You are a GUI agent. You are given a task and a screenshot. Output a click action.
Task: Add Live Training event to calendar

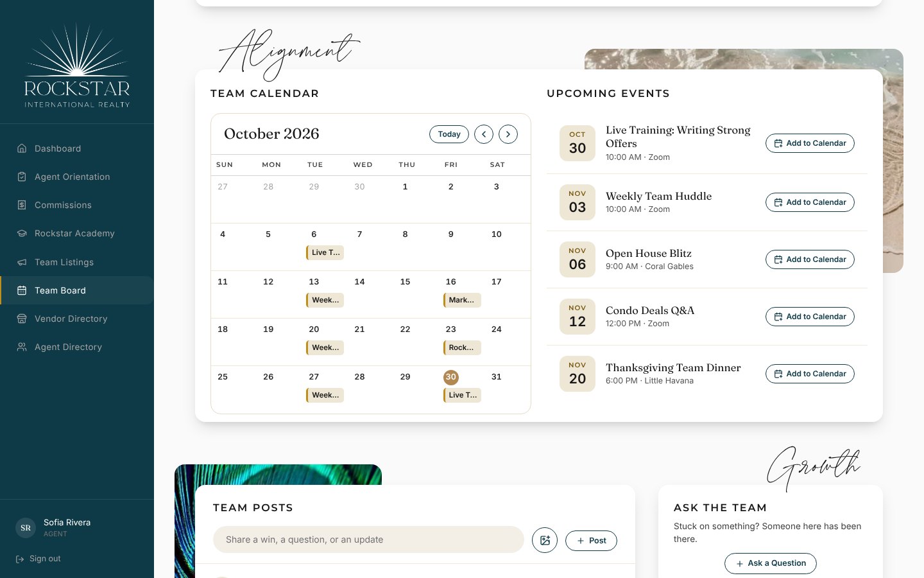810,143
